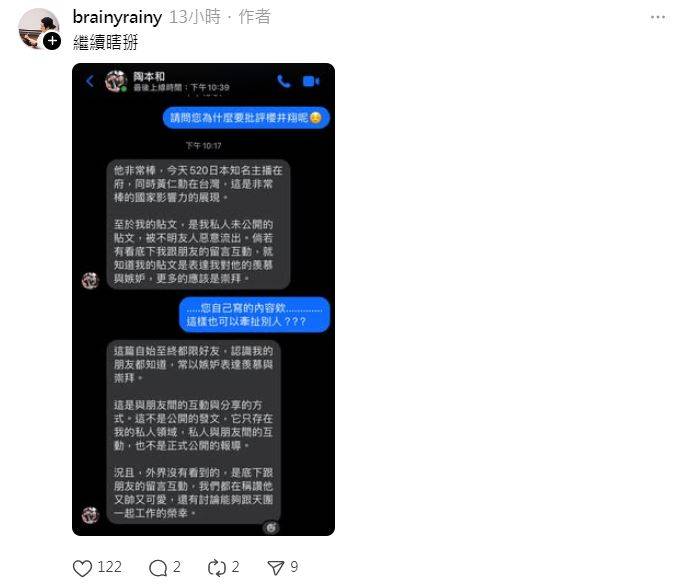Repost using the circular arrows icon

click(x=217, y=568)
